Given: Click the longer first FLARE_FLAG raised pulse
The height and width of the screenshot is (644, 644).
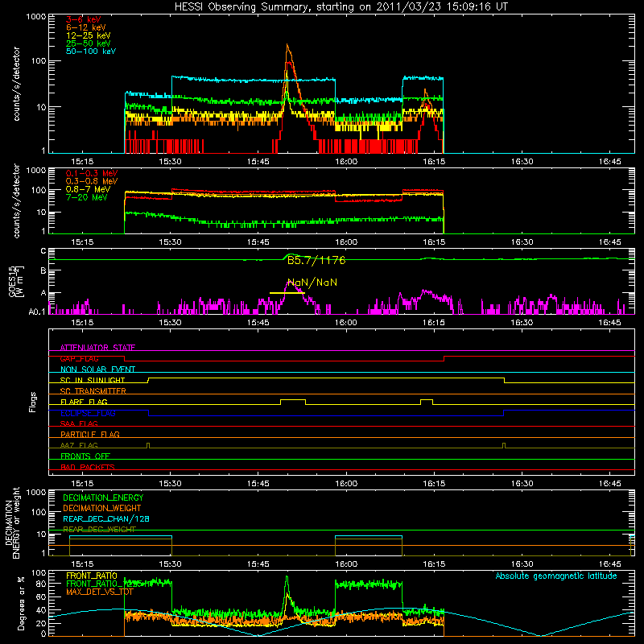Looking at the screenshot, I should click(x=293, y=400).
